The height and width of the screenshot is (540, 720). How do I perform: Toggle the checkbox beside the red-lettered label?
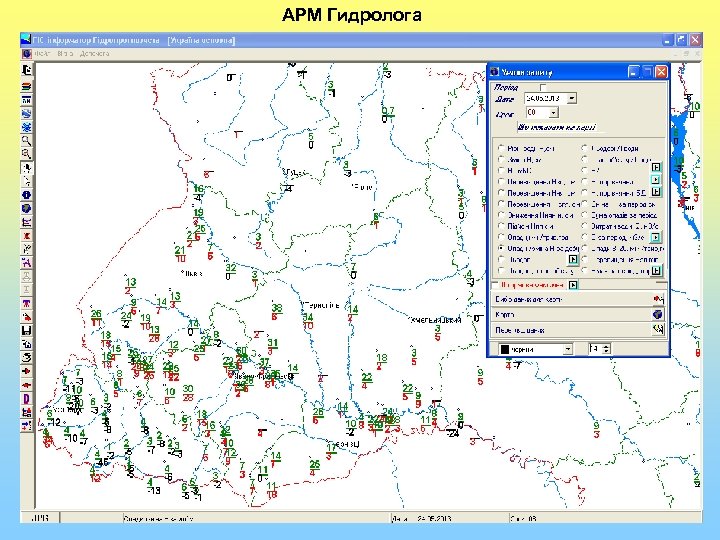point(495,285)
